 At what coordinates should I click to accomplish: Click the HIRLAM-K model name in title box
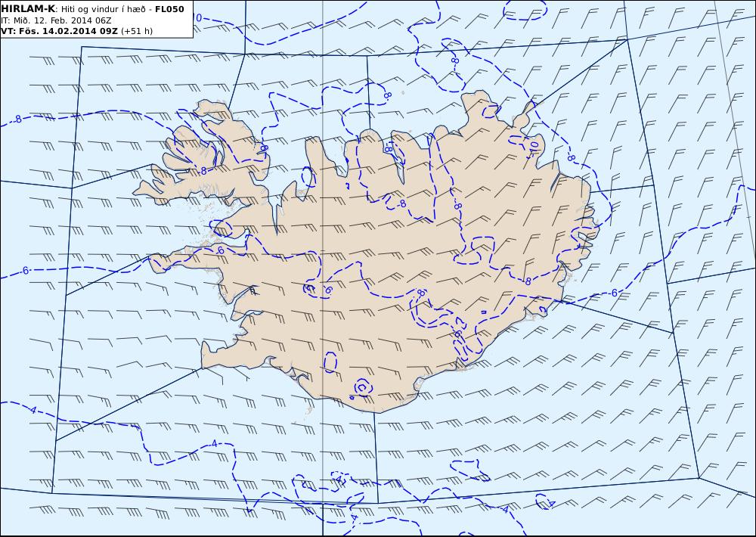pos(28,8)
